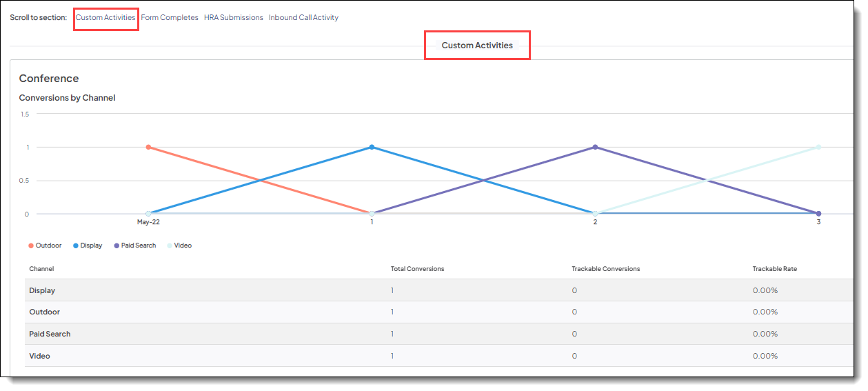Click the Video peak point at 3
868x391 pixels.
(818, 147)
